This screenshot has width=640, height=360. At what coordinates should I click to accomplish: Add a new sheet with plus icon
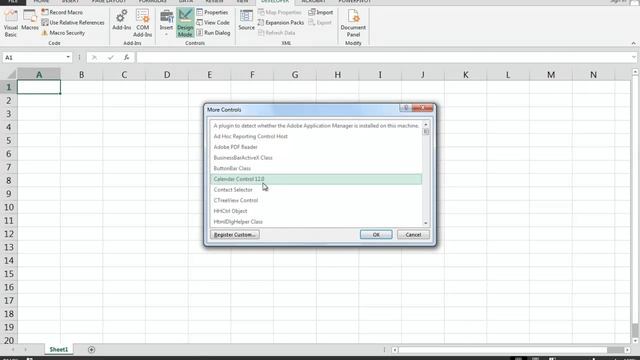click(x=91, y=349)
